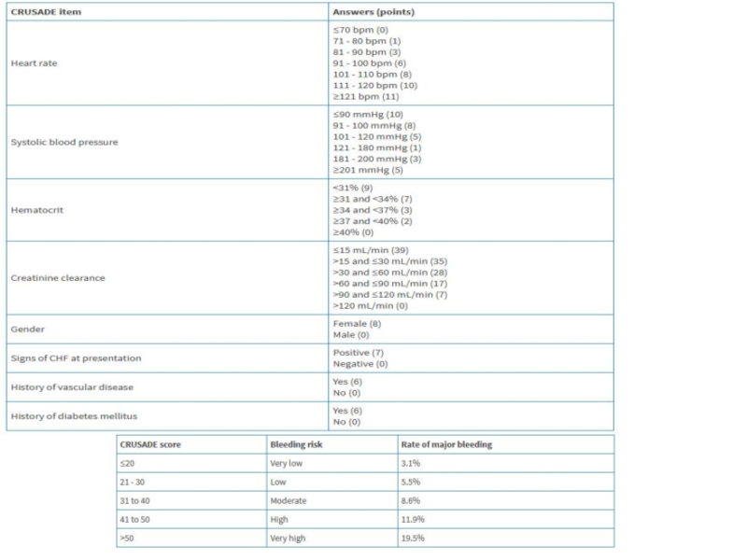Click the "History of diabetes mellitus" label
The height and width of the screenshot is (560, 747).
click(67, 416)
